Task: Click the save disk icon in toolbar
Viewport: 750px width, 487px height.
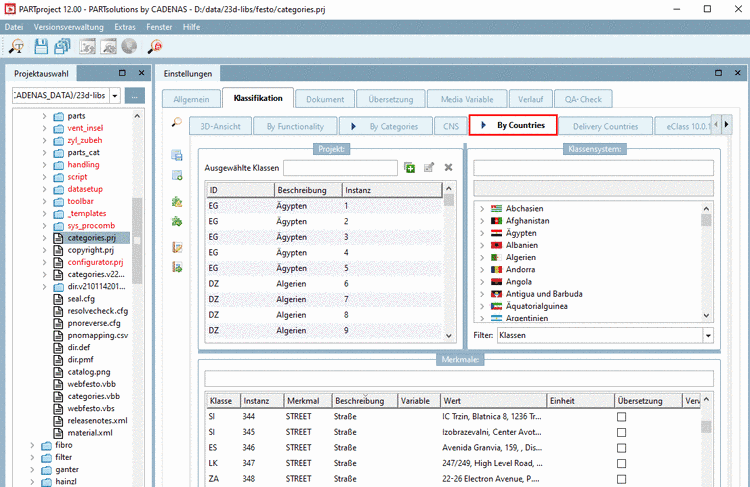Action: (41, 47)
